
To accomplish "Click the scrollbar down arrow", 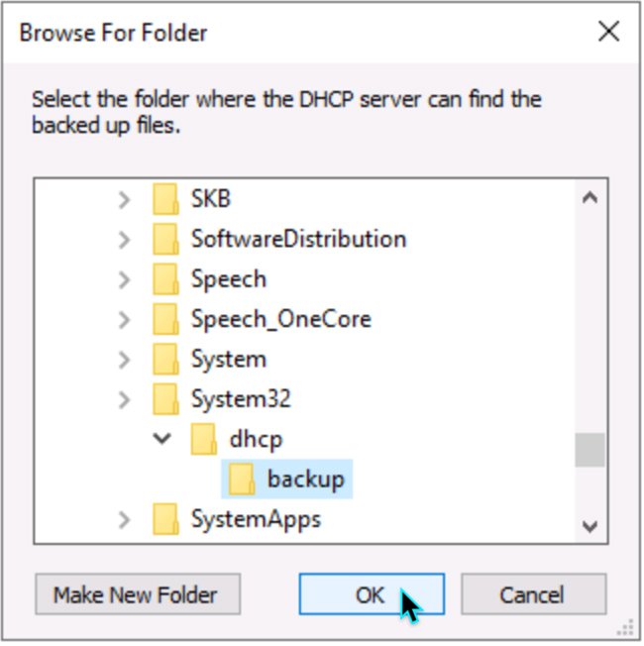I will 590,526.
